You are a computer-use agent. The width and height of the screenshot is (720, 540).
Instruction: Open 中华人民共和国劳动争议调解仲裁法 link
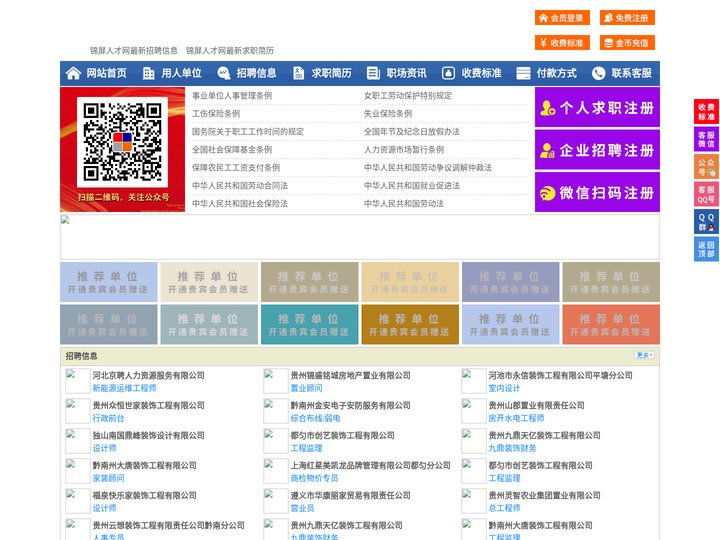(x=428, y=168)
